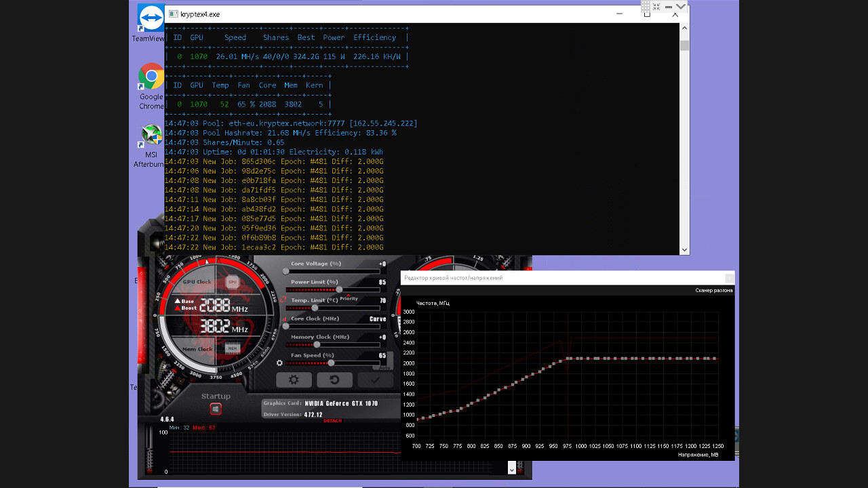Screen dimensions: 868x488
Task: Click the kryptex console scrollbar thumb
Action: click(684, 45)
